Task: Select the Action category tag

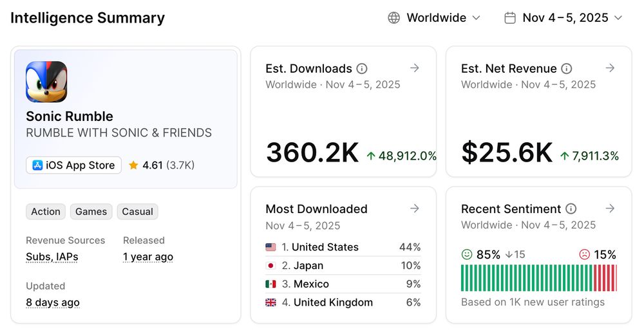Action: pyautogui.click(x=46, y=212)
